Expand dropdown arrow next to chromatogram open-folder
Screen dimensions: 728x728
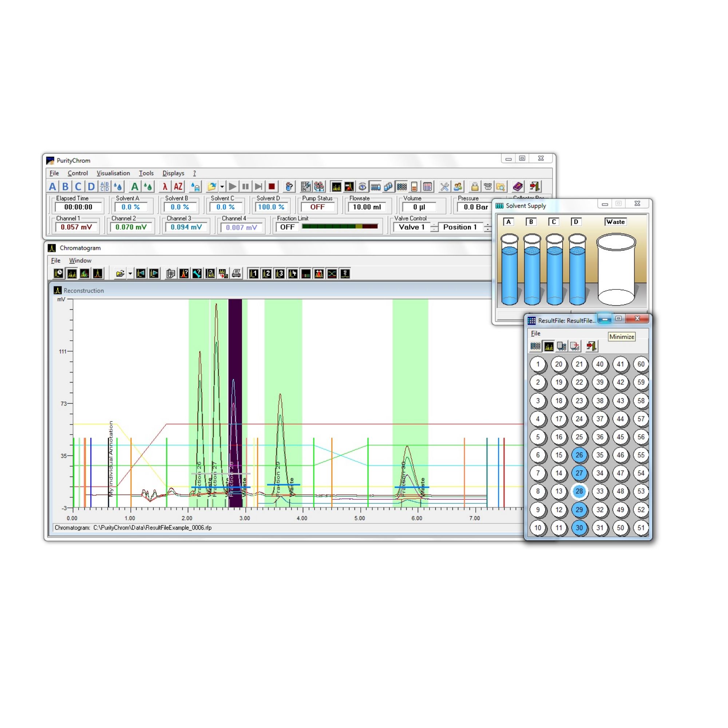pos(130,274)
